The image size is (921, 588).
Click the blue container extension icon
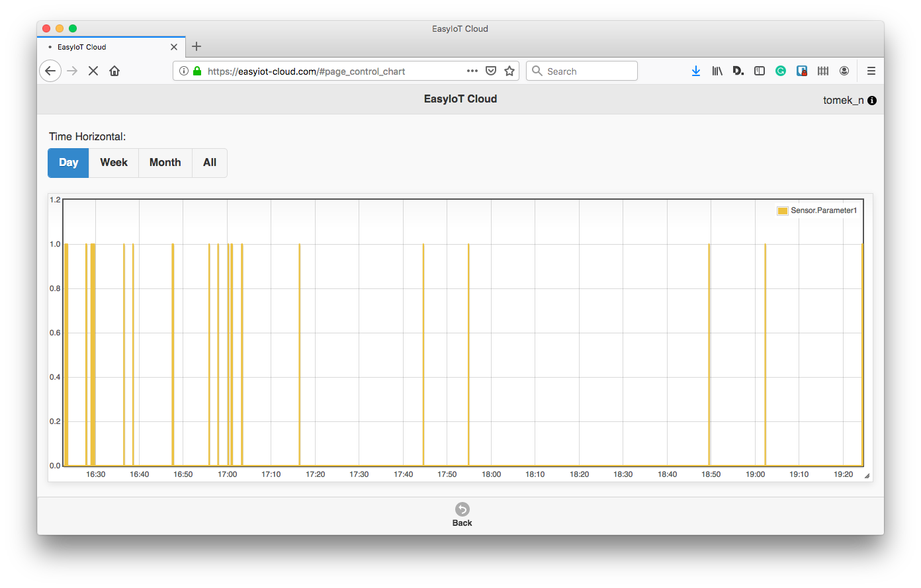pos(802,71)
